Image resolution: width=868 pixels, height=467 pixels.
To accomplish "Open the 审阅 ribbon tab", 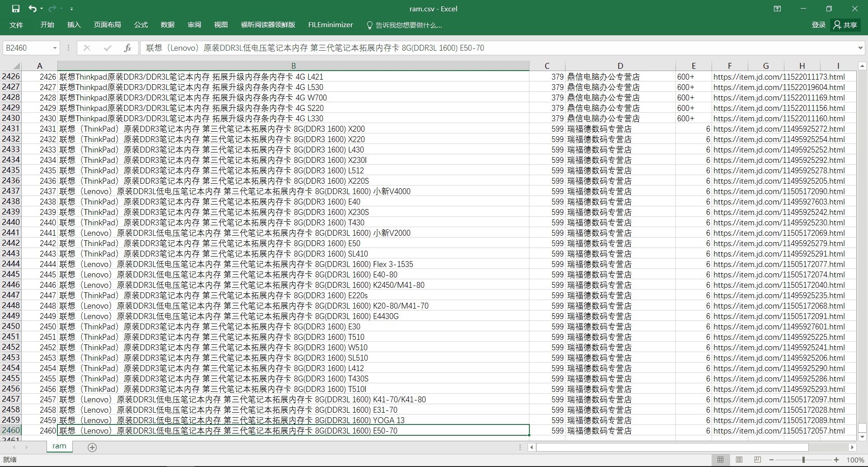I will 194,25.
